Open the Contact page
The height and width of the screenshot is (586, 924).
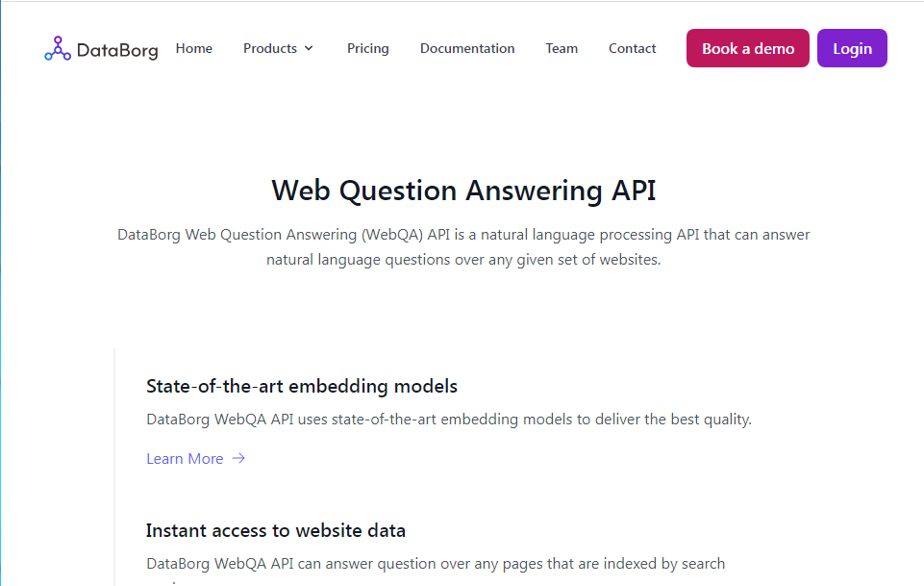[x=632, y=48]
